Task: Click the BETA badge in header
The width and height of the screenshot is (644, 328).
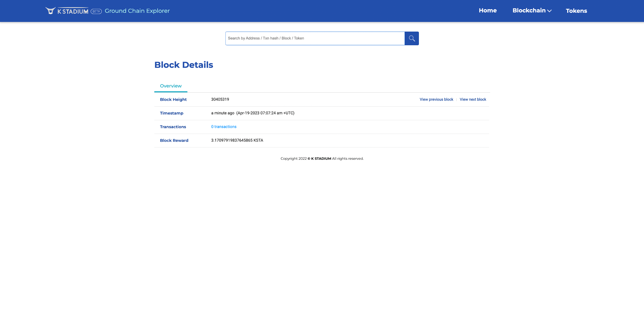Action: 96,12
